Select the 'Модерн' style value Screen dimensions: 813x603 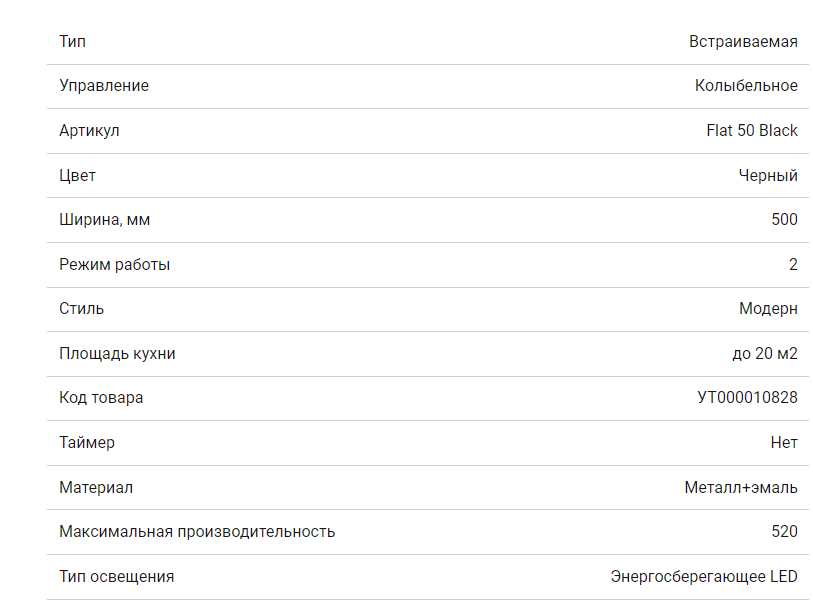coord(768,308)
